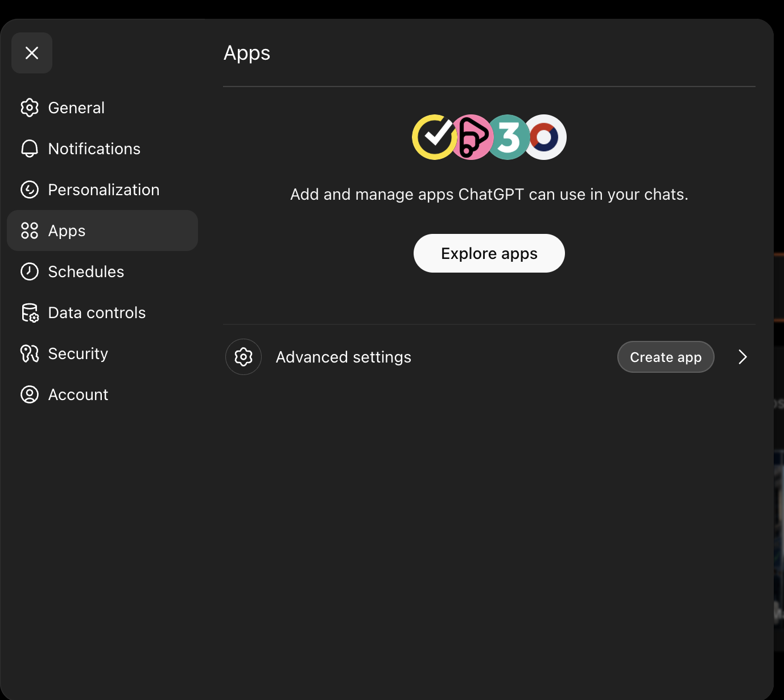Click the Schedules clock icon
The width and height of the screenshot is (784, 700).
(30, 271)
